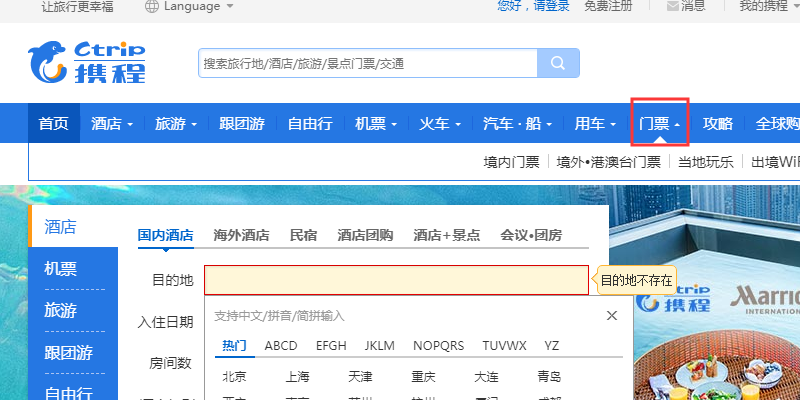The height and width of the screenshot is (400, 800).
Task: Close the city picker popup
Action: (612, 315)
